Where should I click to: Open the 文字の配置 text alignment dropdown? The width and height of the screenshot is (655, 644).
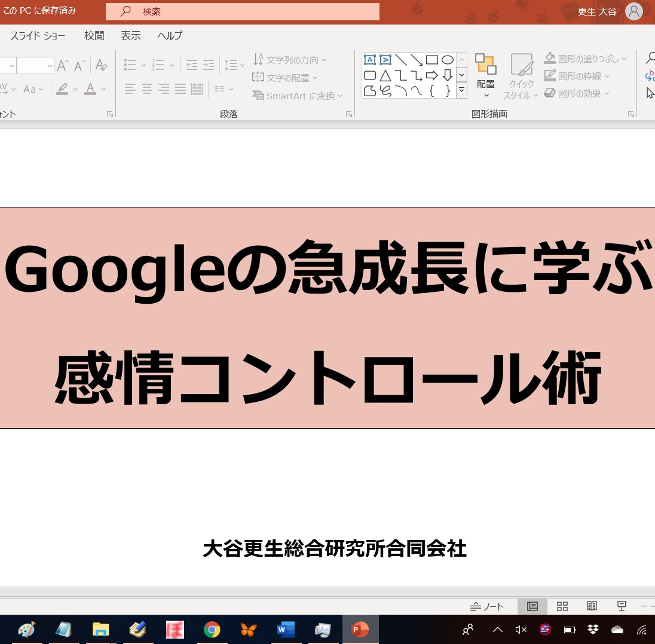[285, 78]
